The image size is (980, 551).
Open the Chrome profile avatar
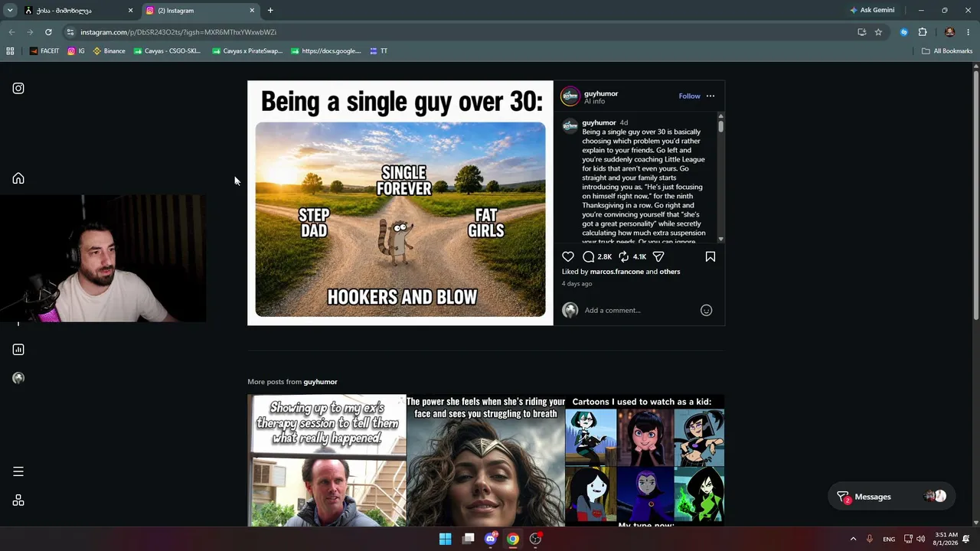pyautogui.click(x=950, y=32)
